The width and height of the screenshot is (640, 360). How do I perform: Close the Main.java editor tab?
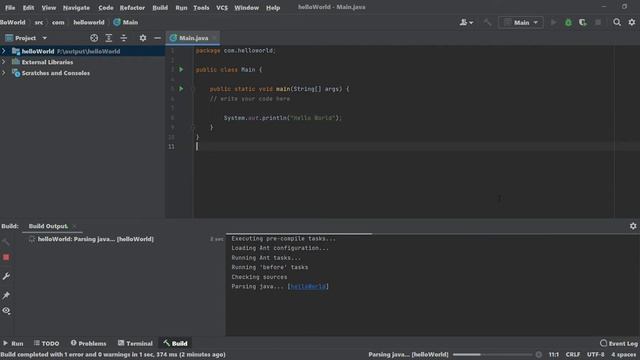[x=214, y=38]
